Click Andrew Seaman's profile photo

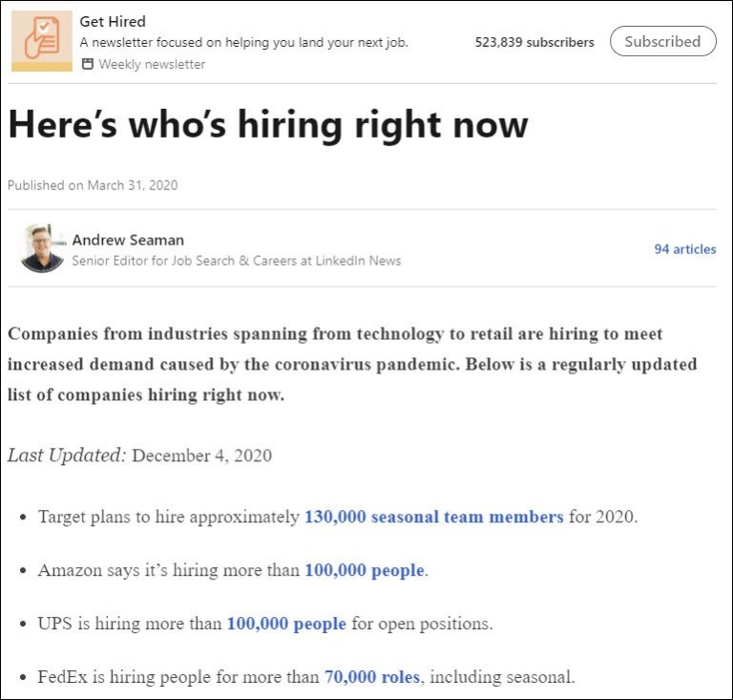click(42, 248)
